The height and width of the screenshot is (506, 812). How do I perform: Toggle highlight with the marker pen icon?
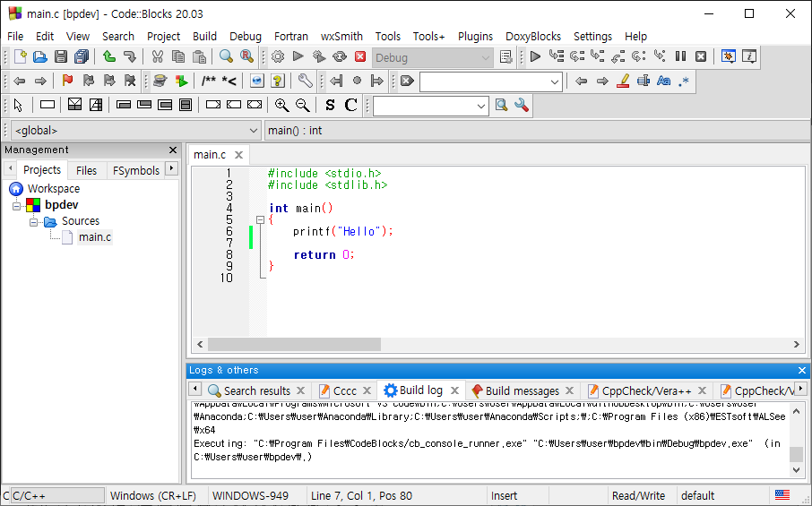tap(623, 81)
